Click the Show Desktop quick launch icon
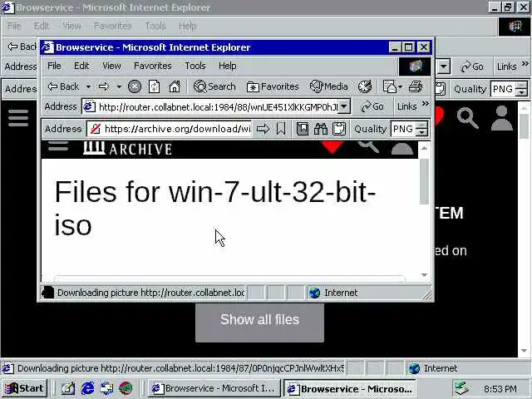 (x=67, y=388)
